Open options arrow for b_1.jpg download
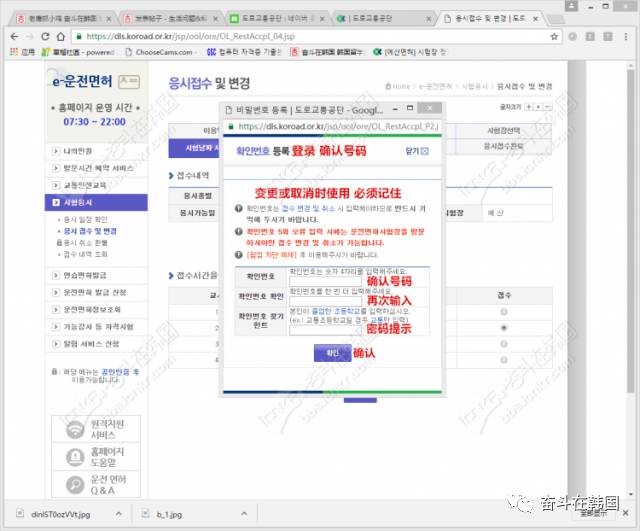Viewport: 640px width, 531px height. click(244, 514)
